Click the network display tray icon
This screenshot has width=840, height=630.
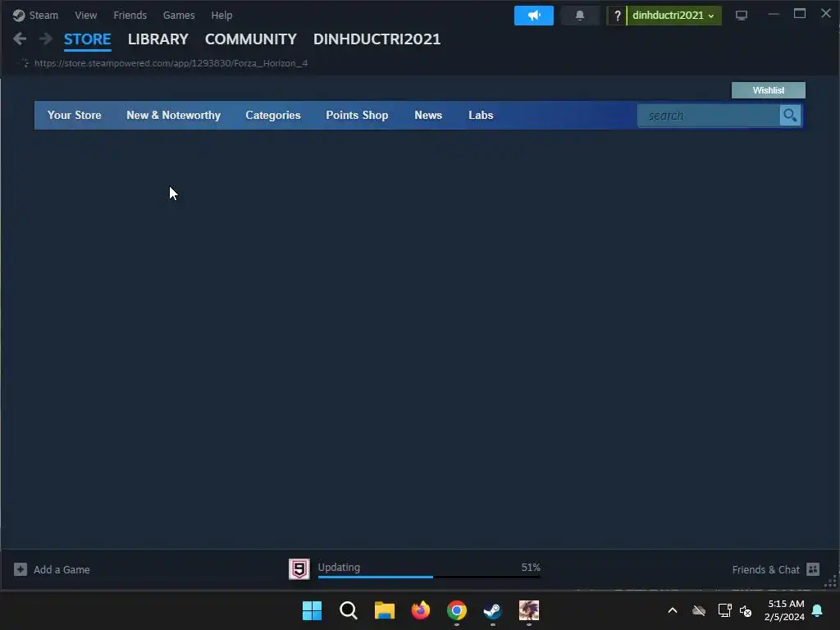724,610
